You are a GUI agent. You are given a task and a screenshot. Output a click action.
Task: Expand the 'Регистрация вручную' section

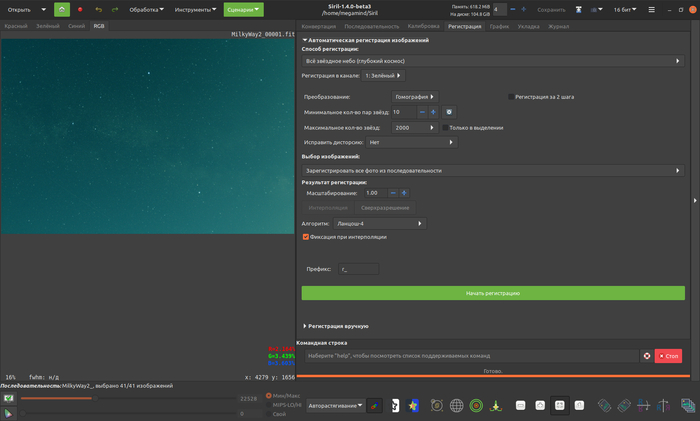point(338,326)
